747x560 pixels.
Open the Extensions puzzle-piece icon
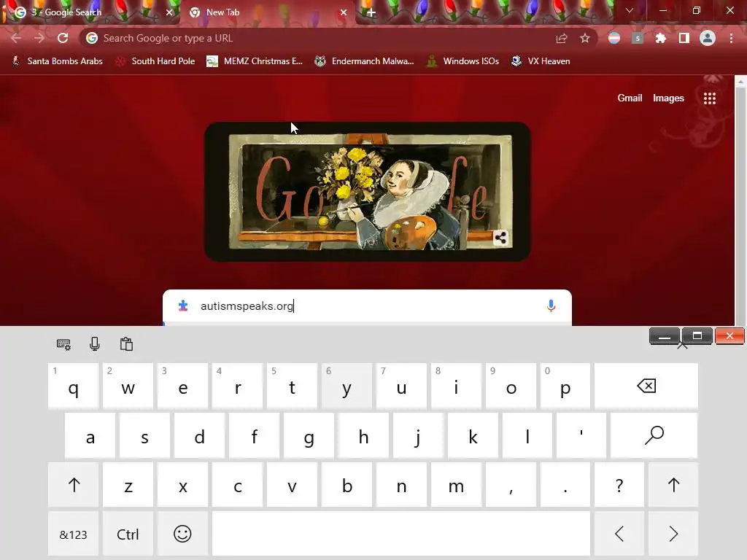(661, 38)
